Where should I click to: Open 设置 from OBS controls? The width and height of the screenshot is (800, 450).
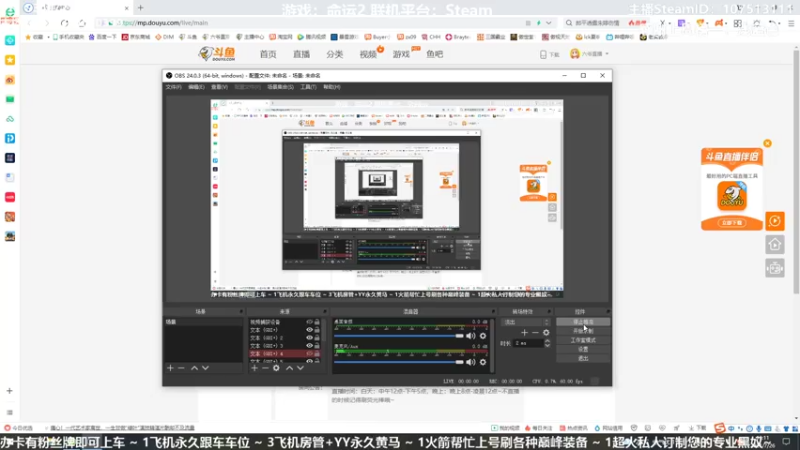(x=583, y=349)
